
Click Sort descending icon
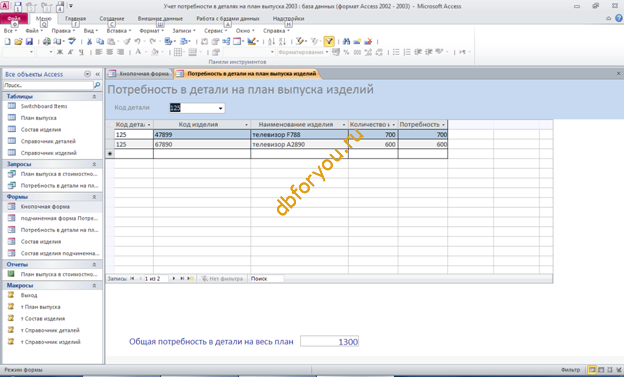tap(282, 41)
